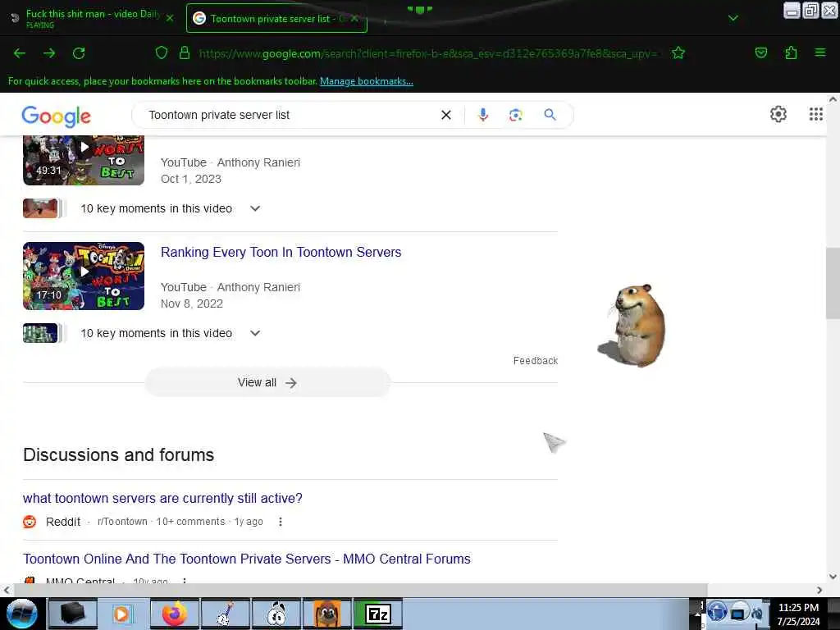840x630 pixels.
Task: Open the taskbar clock showing 11:25 PM
Action: click(x=798, y=614)
